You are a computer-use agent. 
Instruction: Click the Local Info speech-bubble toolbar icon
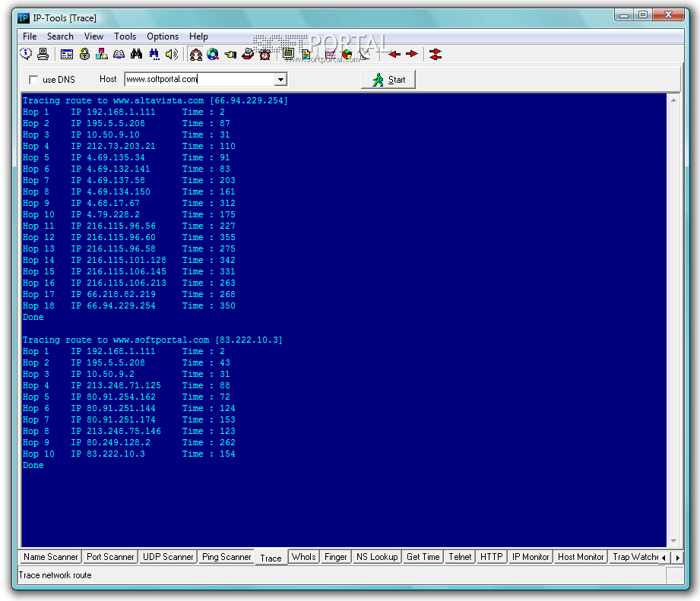(26, 54)
